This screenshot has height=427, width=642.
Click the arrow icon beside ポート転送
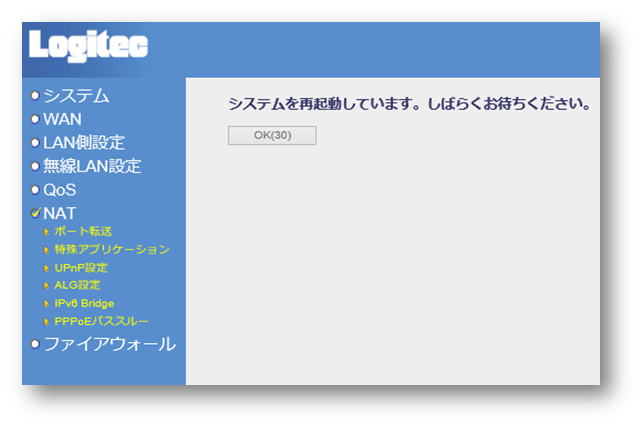point(46,232)
